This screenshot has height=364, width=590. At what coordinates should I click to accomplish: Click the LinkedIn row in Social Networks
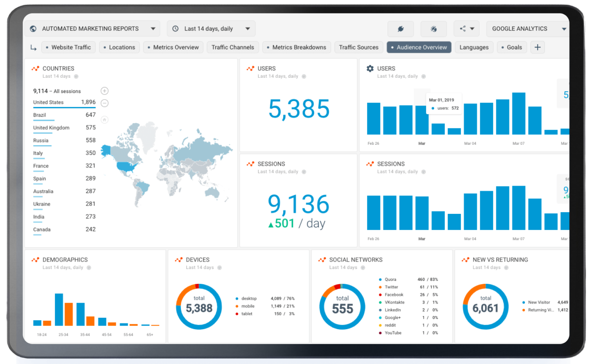(x=408, y=310)
